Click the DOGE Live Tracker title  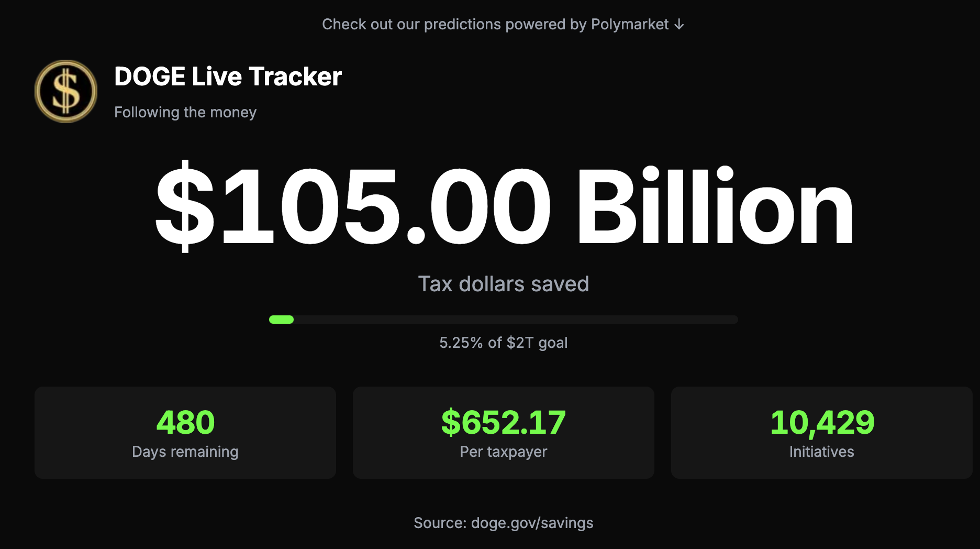pos(228,76)
